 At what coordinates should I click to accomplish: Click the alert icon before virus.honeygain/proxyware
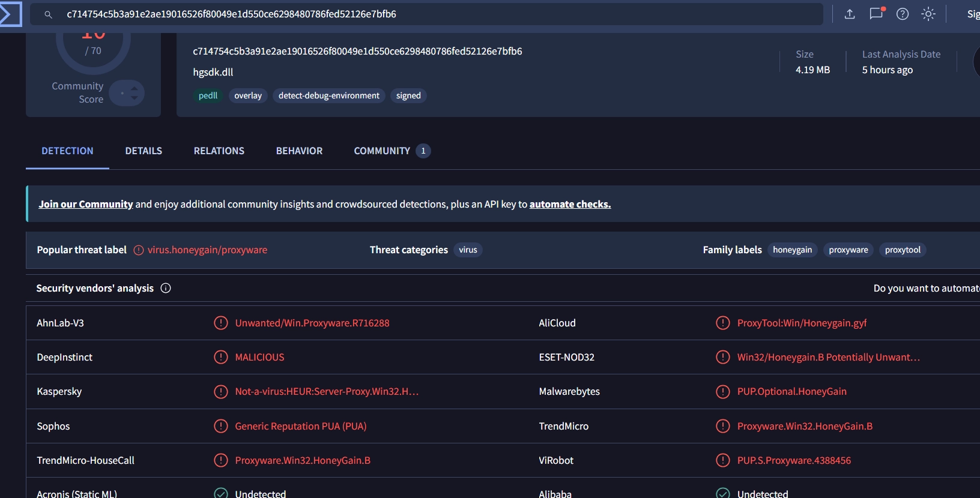139,250
